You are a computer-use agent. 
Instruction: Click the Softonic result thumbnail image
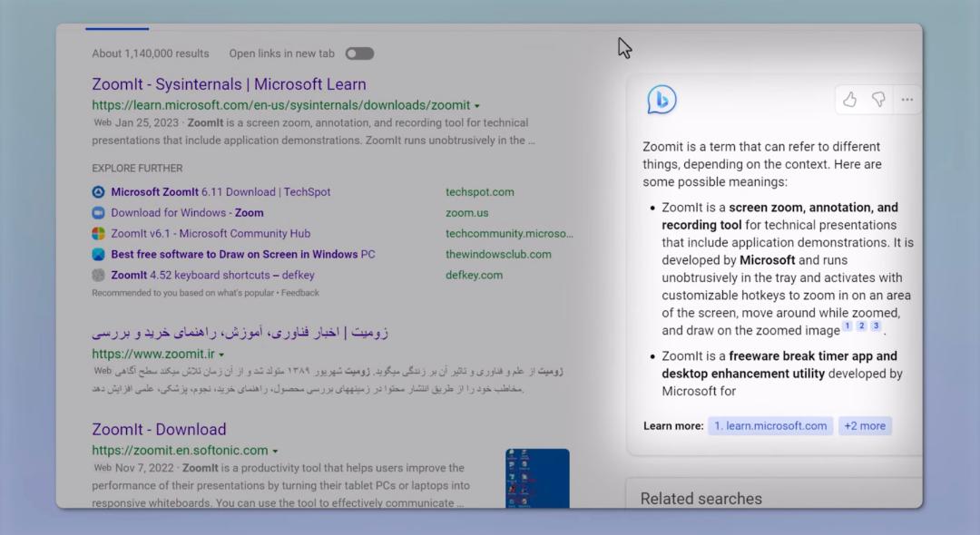pos(537,478)
